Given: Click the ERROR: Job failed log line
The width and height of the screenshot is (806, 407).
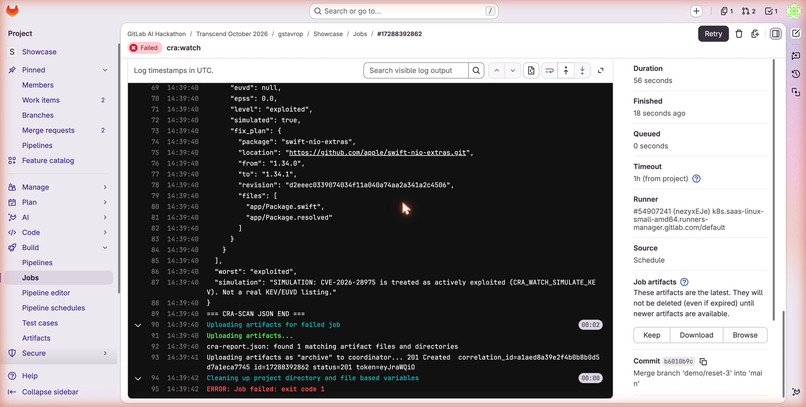Looking at the screenshot, I should pos(265,390).
